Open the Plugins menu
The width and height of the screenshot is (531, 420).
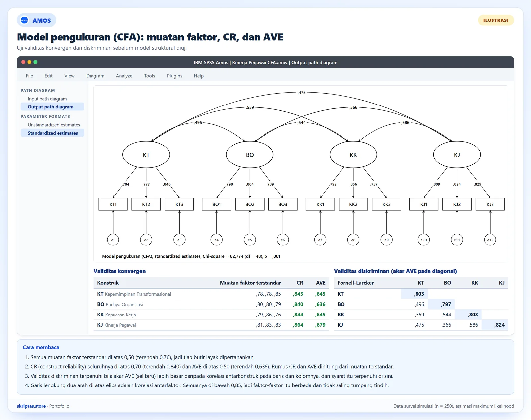[x=175, y=76]
